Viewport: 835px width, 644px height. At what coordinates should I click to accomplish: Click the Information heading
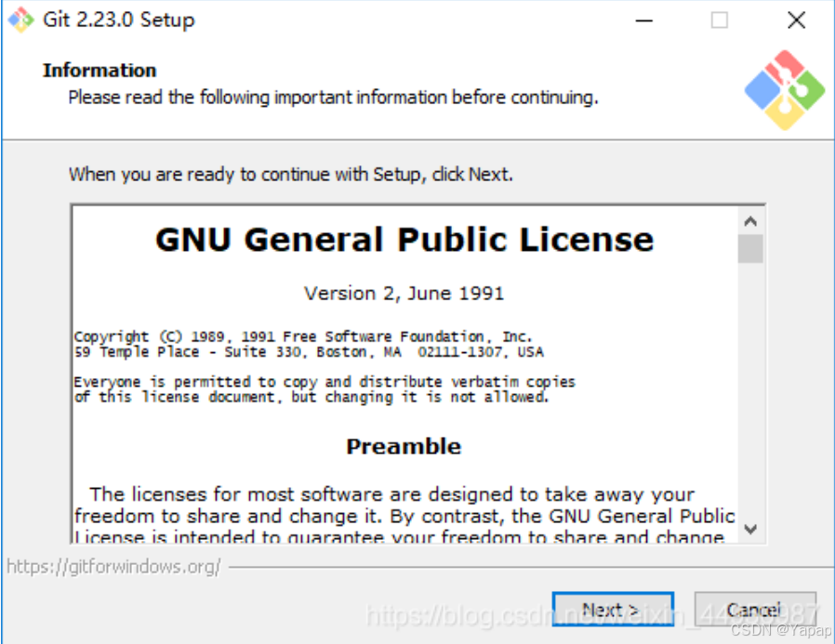(x=99, y=71)
